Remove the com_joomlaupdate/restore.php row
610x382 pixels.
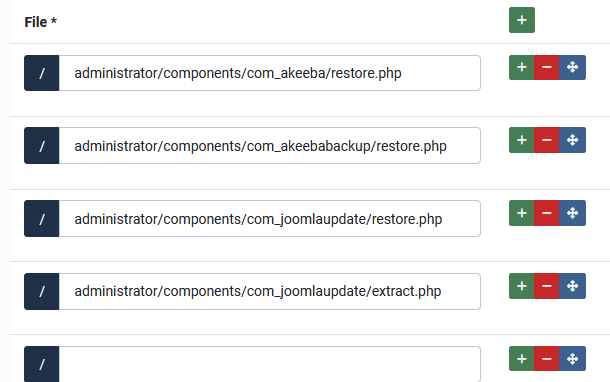point(547,213)
